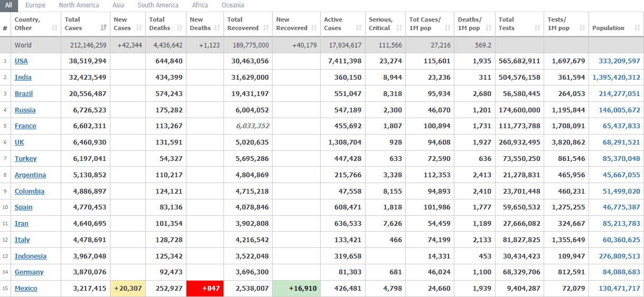This screenshot has width=644, height=297.
Task: Open Mexico country page link
Action: pyautogui.click(x=26, y=289)
